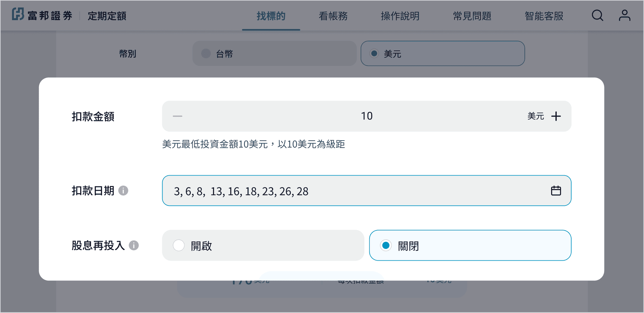Open 常見問題 page
644x313 pixels.
[472, 16]
